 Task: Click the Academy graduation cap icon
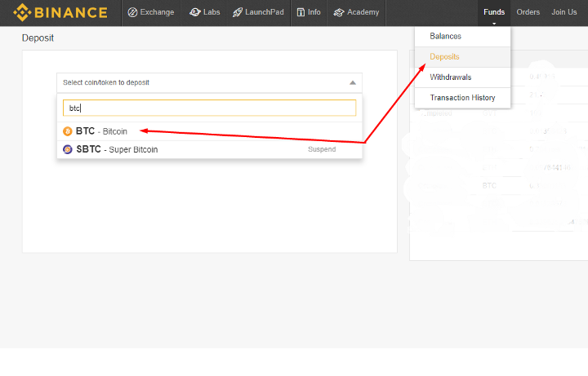point(339,12)
